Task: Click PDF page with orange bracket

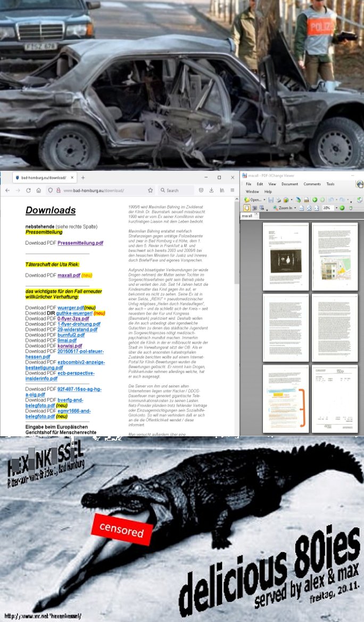Action: click(x=286, y=399)
